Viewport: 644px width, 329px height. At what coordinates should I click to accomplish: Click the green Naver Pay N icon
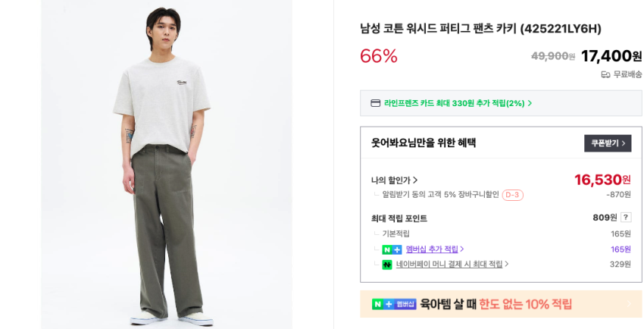point(387,265)
